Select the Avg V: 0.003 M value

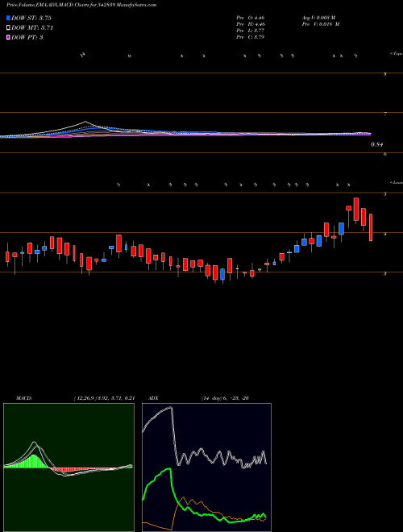click(x=321, y=18)
